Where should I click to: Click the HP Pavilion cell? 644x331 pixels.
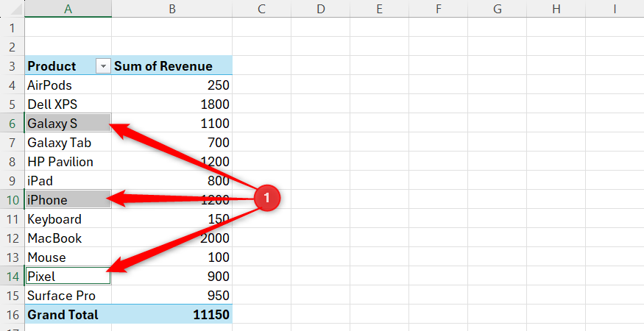pyautogui.click(x=68, y=161)
